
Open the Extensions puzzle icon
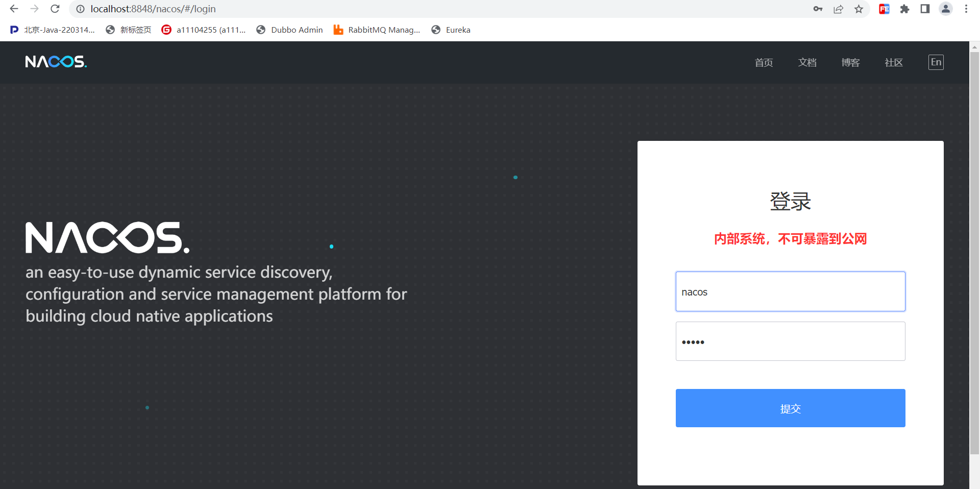[x=904, y=9]
